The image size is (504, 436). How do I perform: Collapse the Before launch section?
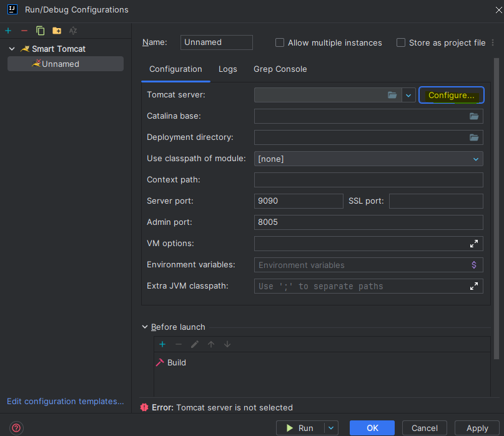pyautogui.click(x=145, y=327)
